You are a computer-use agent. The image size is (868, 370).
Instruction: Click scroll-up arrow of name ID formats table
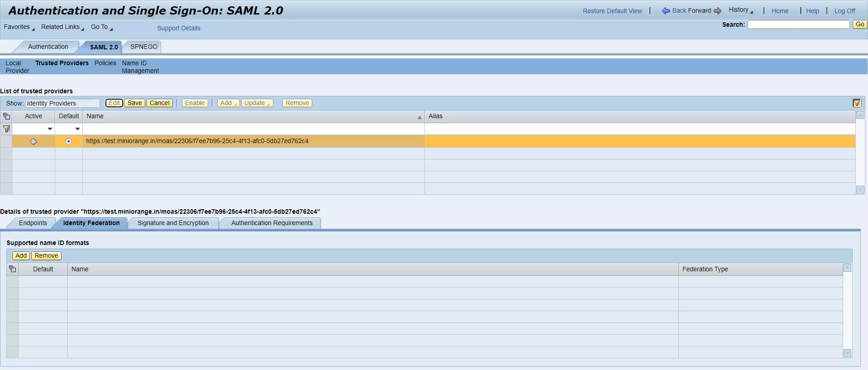click(x=848, y=268)
